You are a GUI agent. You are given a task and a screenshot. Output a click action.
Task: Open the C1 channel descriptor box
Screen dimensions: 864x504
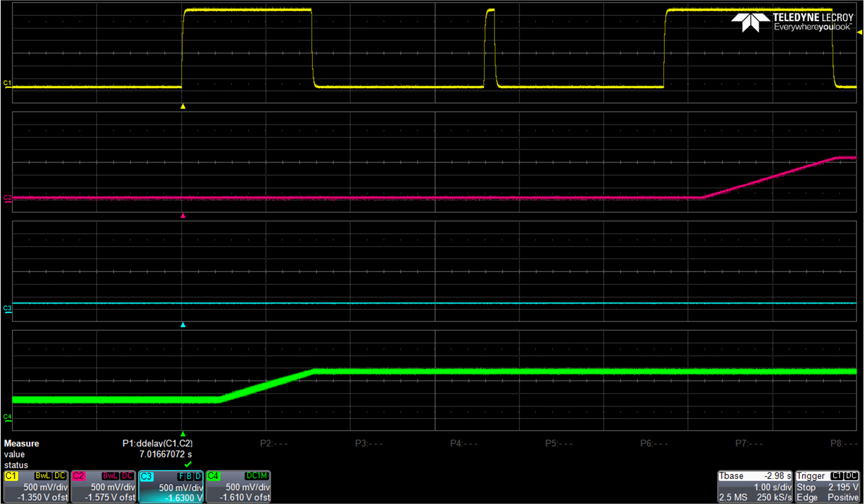pos(36,487)
